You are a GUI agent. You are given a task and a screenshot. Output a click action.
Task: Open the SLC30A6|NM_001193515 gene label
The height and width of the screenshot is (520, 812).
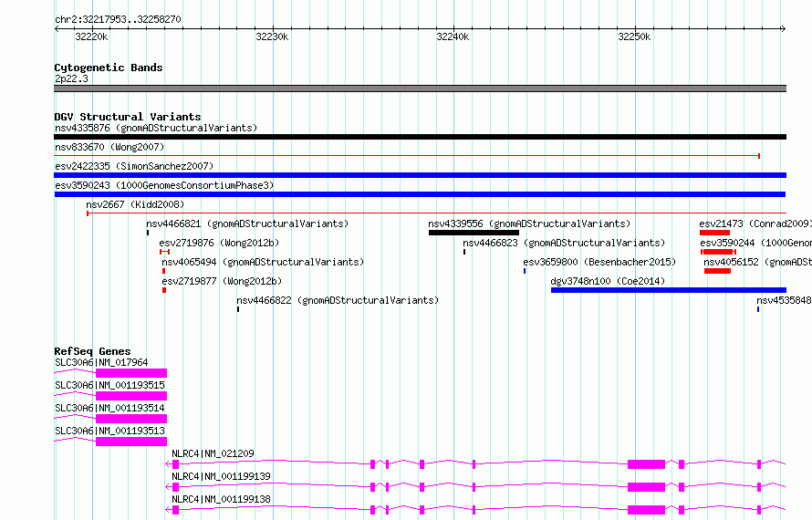coord(109,385)
